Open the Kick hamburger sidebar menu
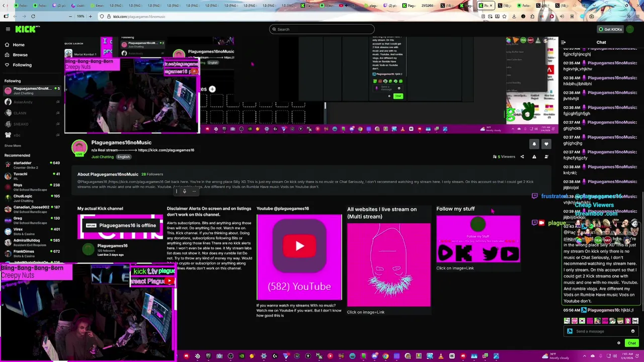The height and width of the screenshot is (362, 644). click(8, 29)
